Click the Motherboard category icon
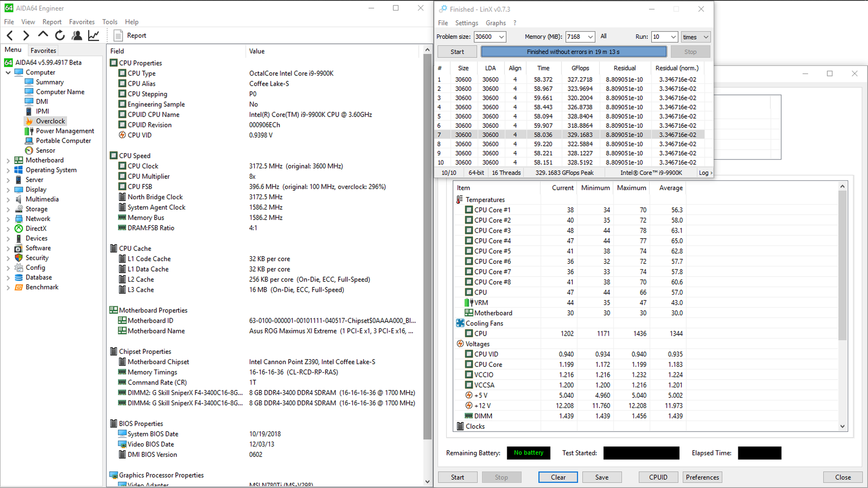868x488 pixels. (19, 160)
